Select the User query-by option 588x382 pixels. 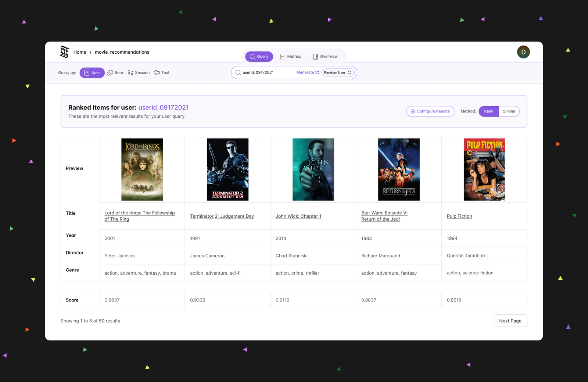pyautogui.click(x=92, y=73)
